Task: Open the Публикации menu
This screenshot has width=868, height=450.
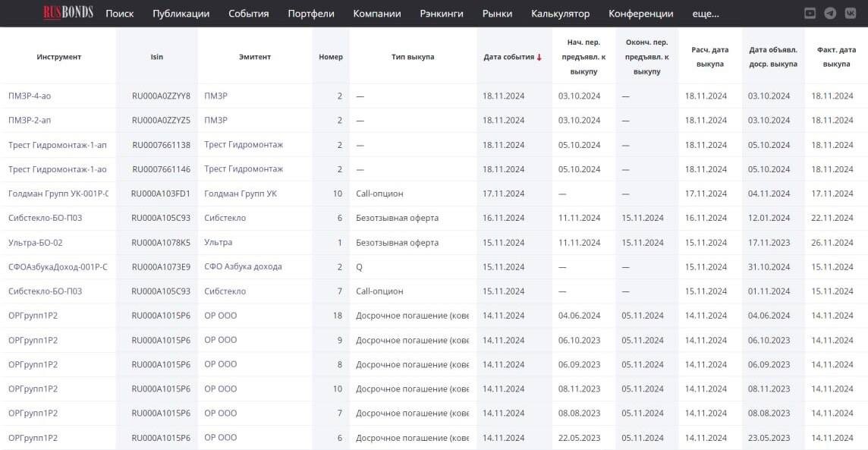Action: (x=180, y=13)
